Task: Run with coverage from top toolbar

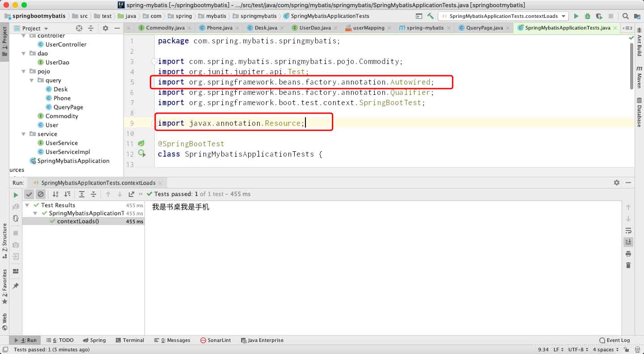Action: point(599,16)
